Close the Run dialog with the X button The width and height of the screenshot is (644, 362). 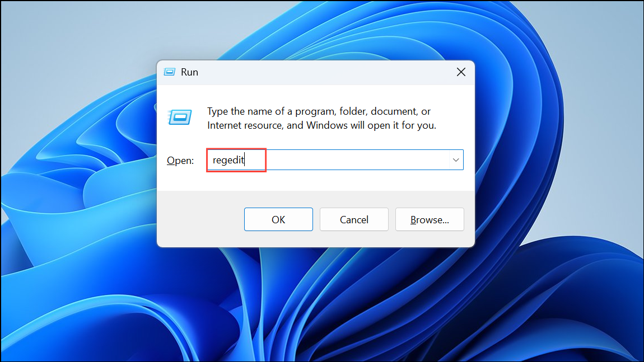(461, 72)
